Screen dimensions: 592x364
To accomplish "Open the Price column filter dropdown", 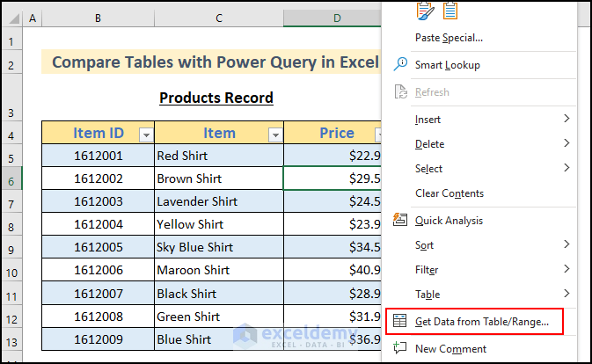I will tap(378, 135).
